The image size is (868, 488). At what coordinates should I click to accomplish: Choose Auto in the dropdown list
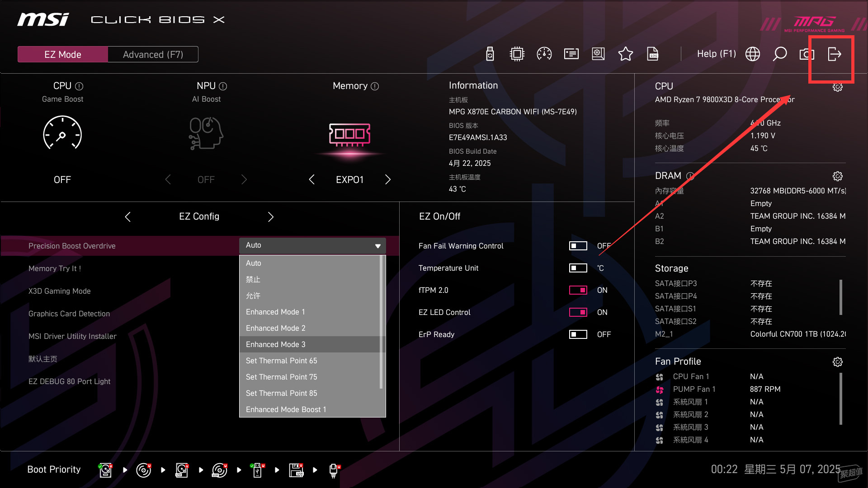pyautogui.click(x=310, y=263)
